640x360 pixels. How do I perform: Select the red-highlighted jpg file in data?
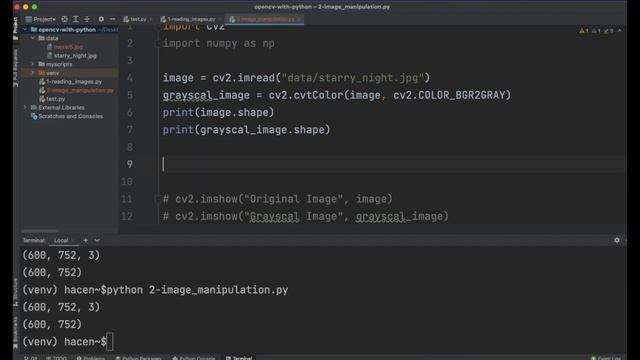[x=65, y=47]
